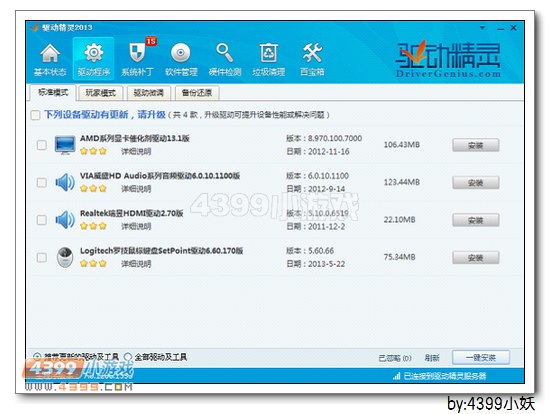Click star rating of VIA audio driver

pyautogui.click(x=93, y=189)
